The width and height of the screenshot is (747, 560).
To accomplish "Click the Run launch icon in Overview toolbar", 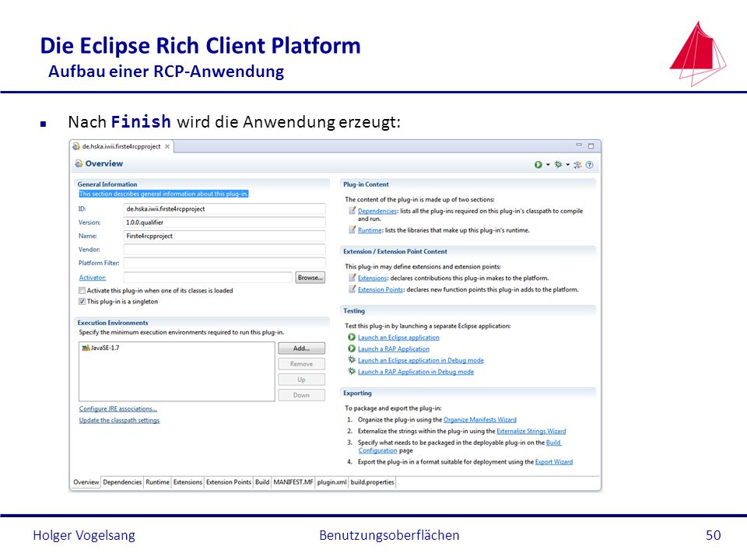I will (x=538, y=165).
